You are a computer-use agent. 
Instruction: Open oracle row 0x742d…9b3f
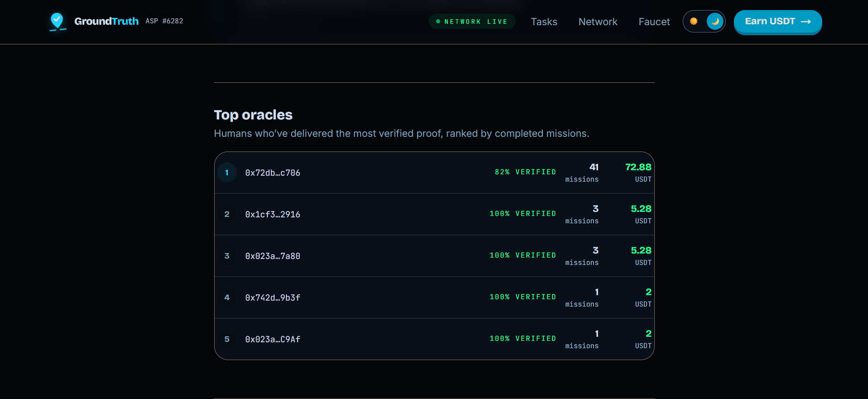434,297
